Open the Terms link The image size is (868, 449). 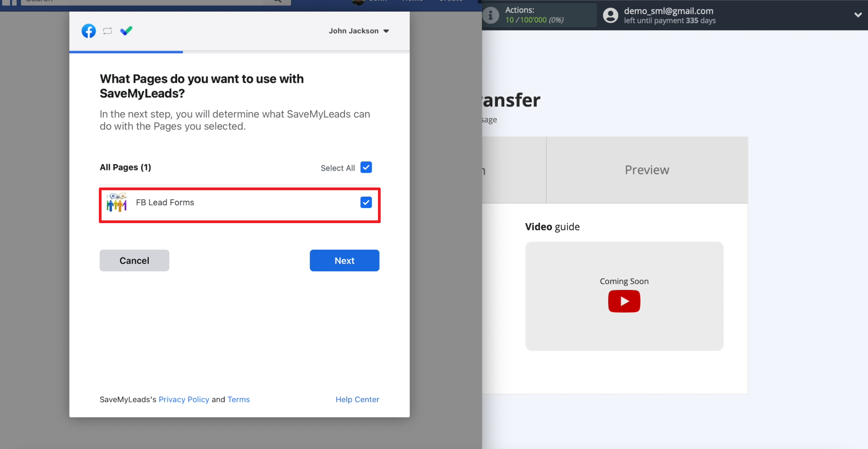239,400
